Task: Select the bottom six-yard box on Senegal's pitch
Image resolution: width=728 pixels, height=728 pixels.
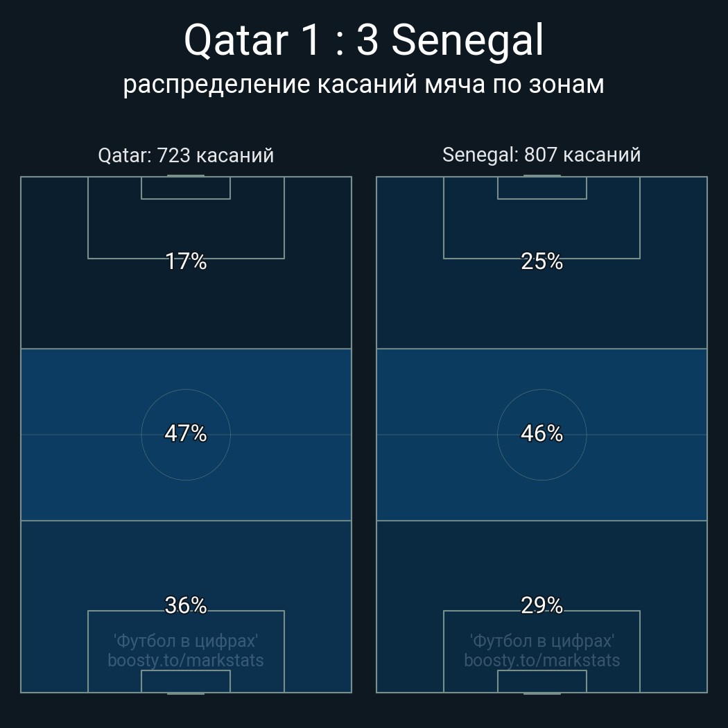Action: click(x=541, y=681)
